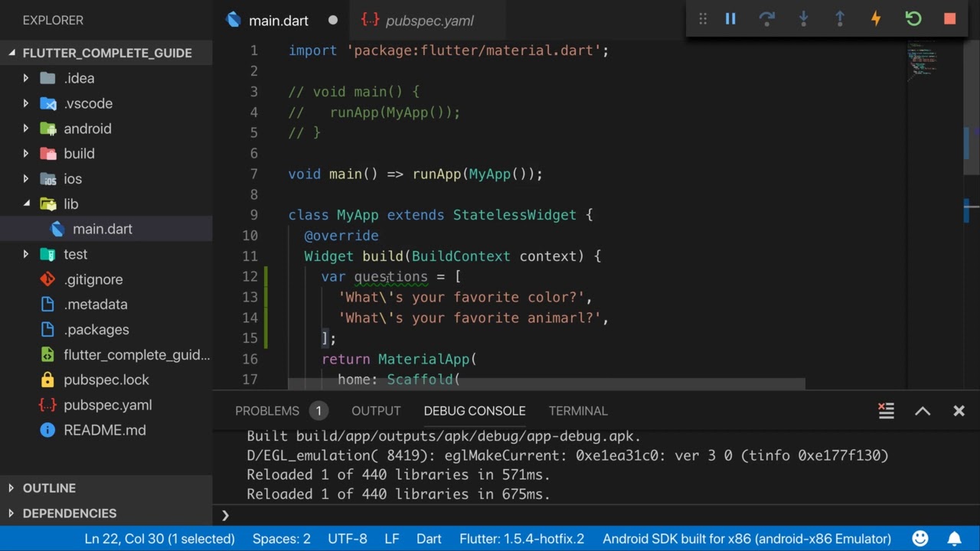Click the test folder icon
This screenshot has height=551, width=980.
tap(47, 254)
